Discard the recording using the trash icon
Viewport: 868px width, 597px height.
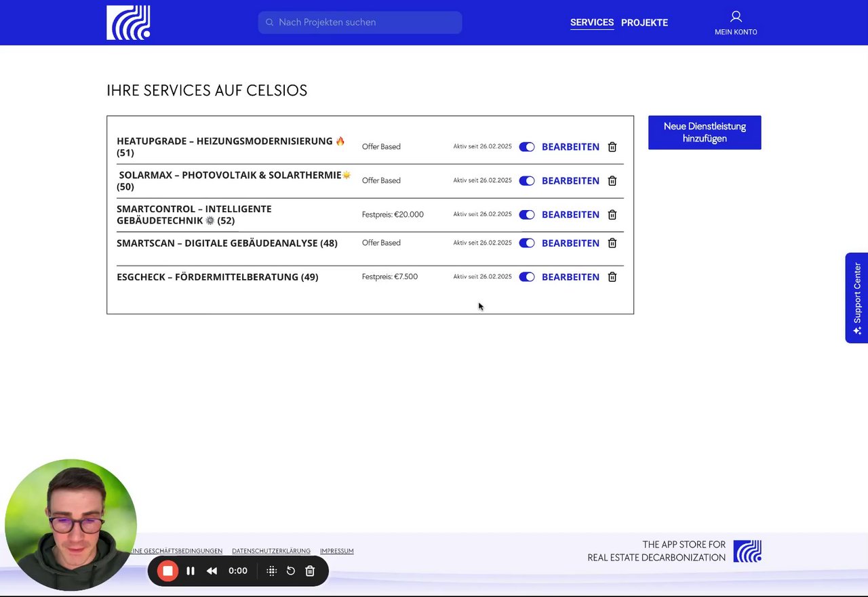pos(310,571)
